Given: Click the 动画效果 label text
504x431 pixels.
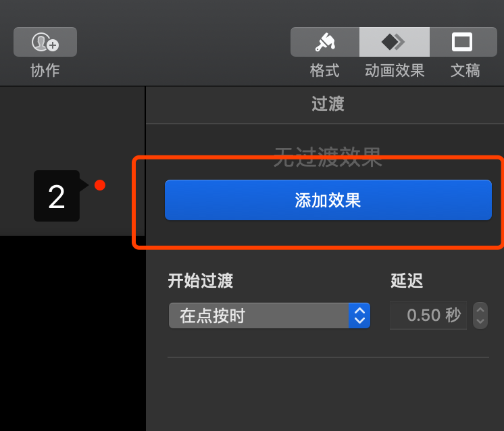Looking at the screenshot, I should (395, 70).
